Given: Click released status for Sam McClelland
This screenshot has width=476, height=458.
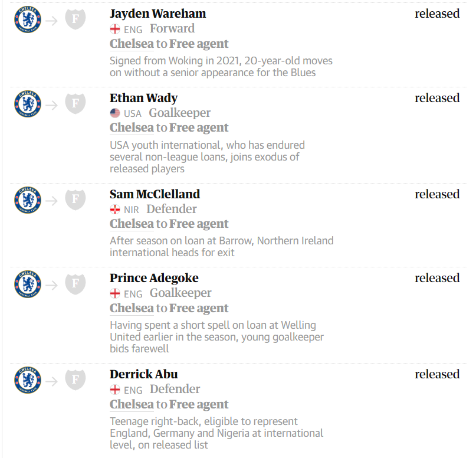Looking at the screenshot, I should (x=437, y=194).
